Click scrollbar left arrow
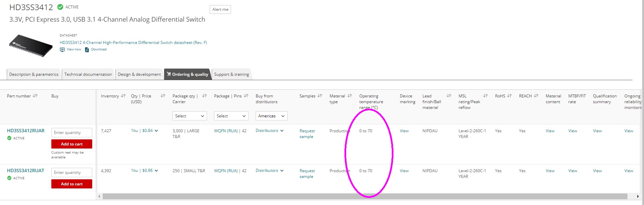 click(99, 196)
